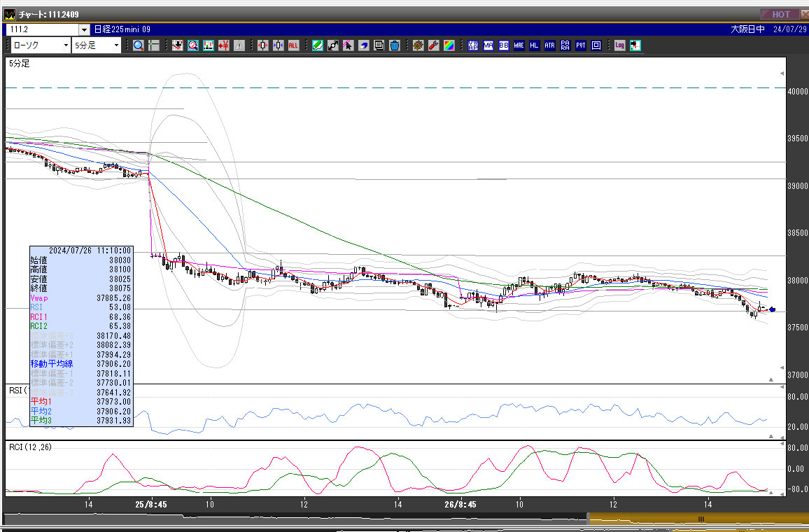Click the greyed warning triangle icon
The image size is (809, 532).
pos(239,45)
